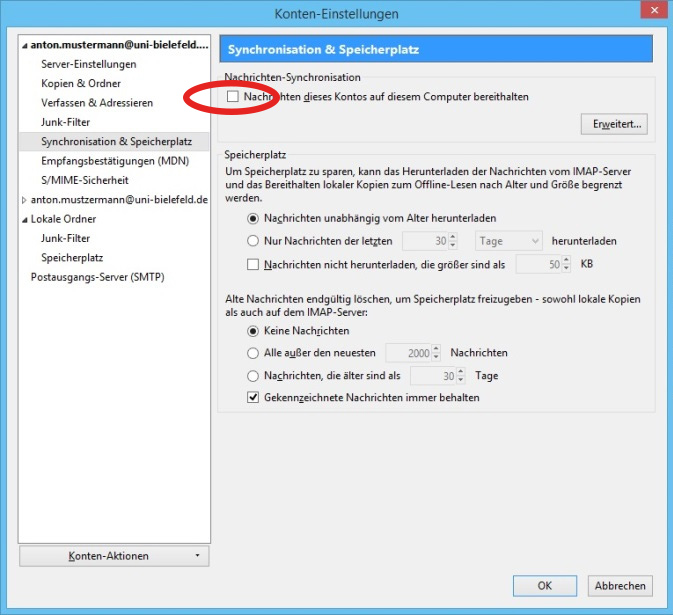Open Speicherplatz under Lokale Ordner
The height and width of the screenshot is (615, 673).
pos(72,258)
